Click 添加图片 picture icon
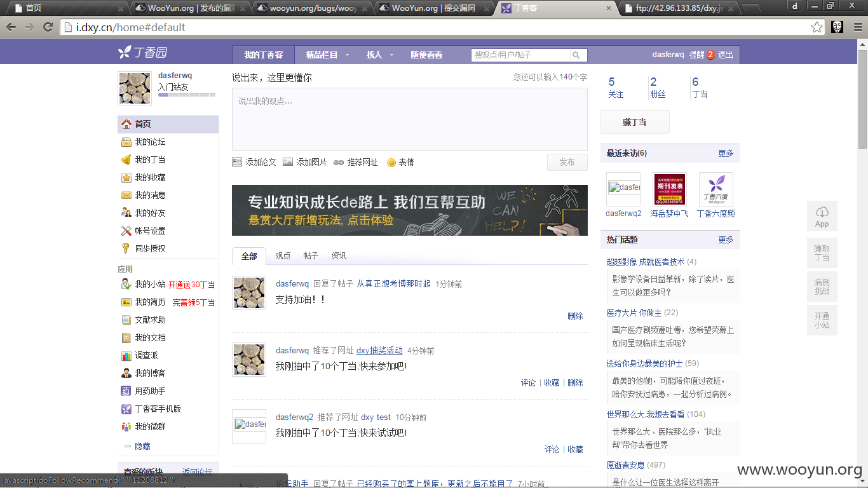Screen dimensions: 868x488 [x=288, y=162]
